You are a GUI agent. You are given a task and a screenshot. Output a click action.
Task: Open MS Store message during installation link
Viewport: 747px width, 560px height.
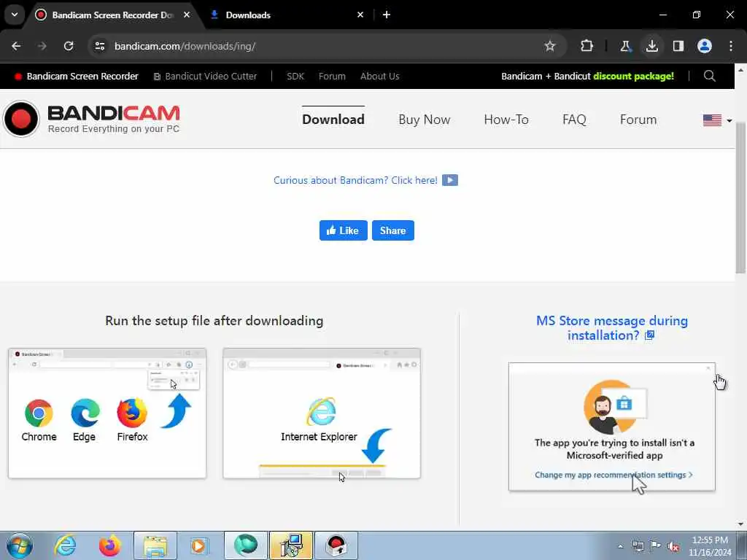(612, 328)
